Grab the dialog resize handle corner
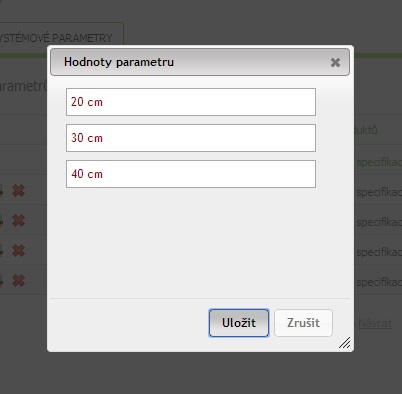 tap(345, 343)
